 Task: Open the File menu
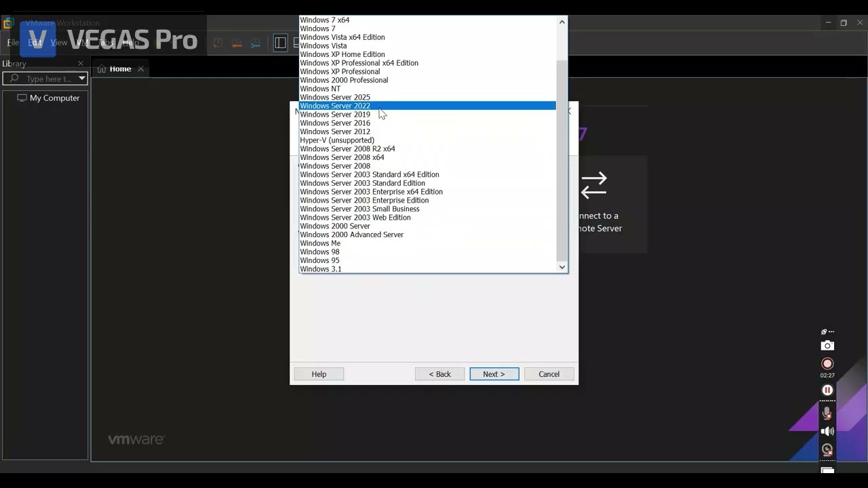click(13, 43)
